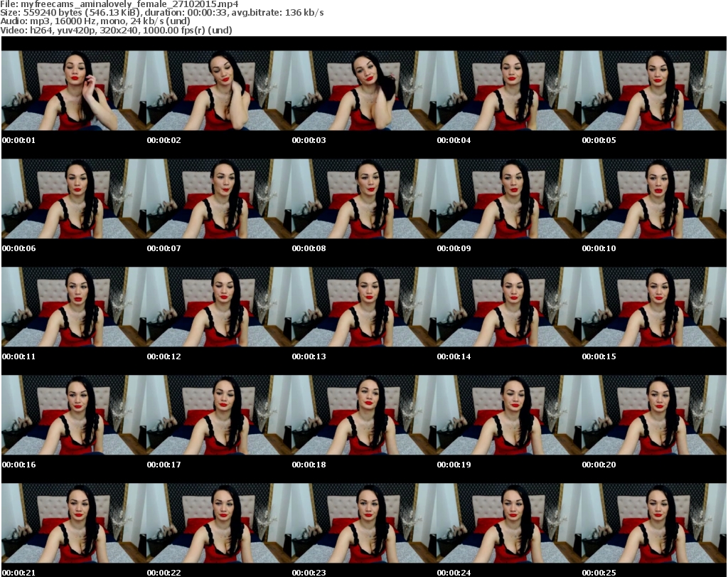Select the frame labeled 00:00:06

[x=74, y=198]
